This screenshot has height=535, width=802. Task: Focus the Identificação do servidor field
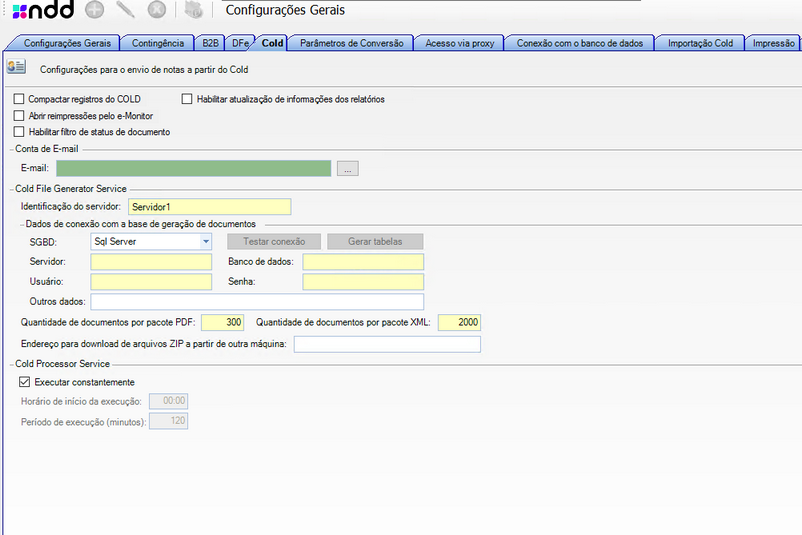pyautogui.click(x=209, y=206)
